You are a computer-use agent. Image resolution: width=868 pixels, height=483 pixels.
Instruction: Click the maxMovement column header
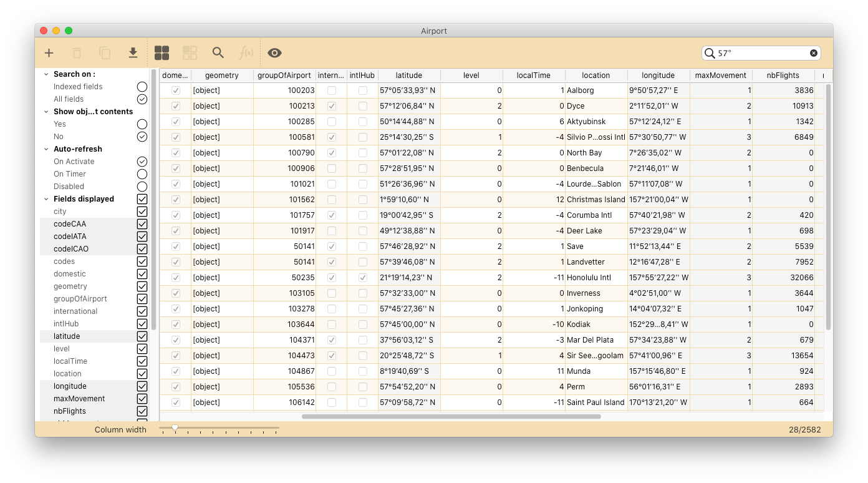[721, 76]
